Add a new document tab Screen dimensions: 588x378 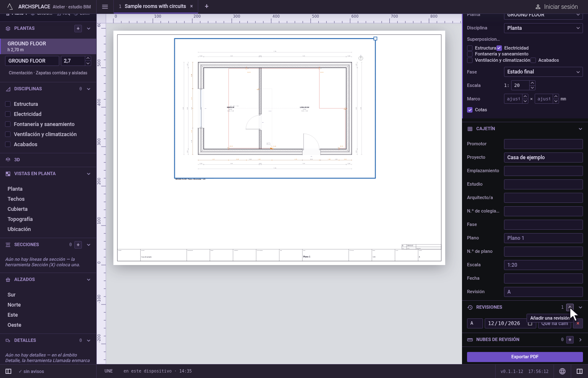point(207,6)
